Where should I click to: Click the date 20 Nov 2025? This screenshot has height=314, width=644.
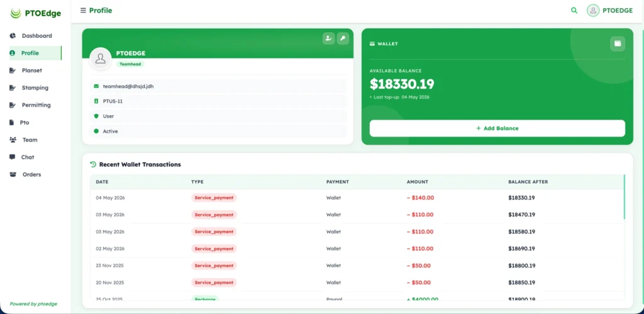tap(110, 283)
